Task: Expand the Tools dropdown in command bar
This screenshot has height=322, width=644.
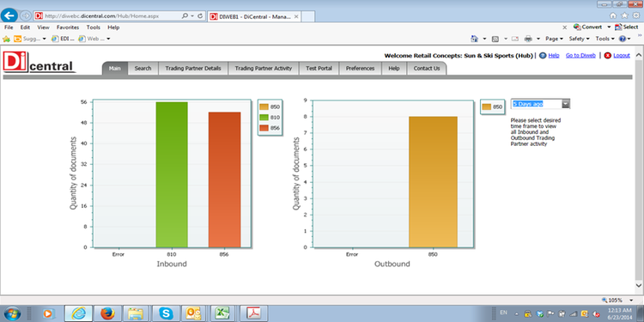Action: (x=605, y=39)
